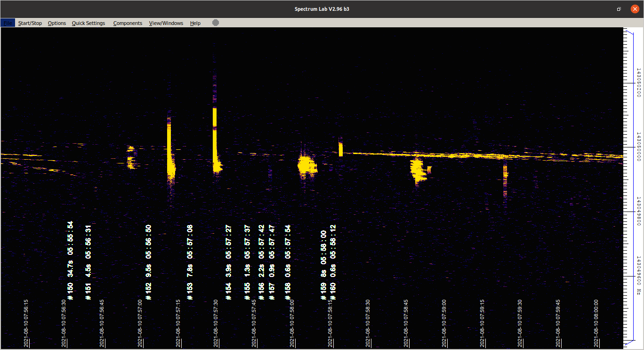Click time label 2021-08-10 07:56:15
The height and width of the screenshot is (350, 644).
26,323
